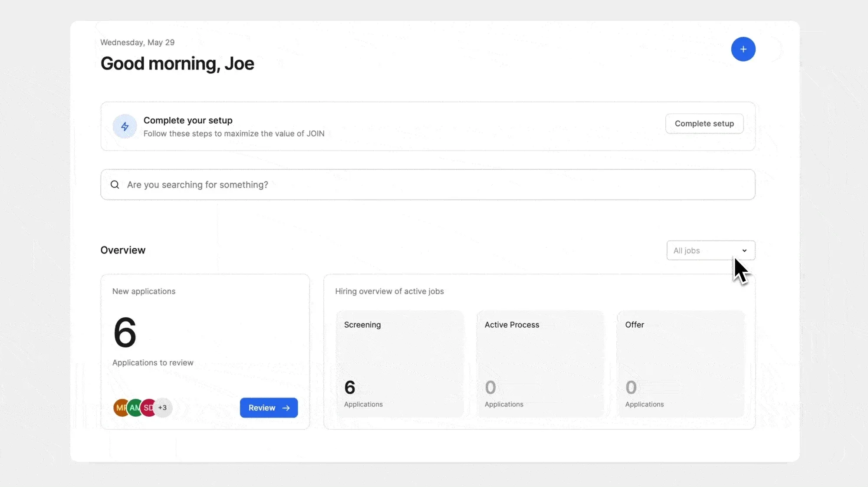Viewport: 868px width, 487px height.
Task: Open the All jobs dropdown
Action: 710,250
